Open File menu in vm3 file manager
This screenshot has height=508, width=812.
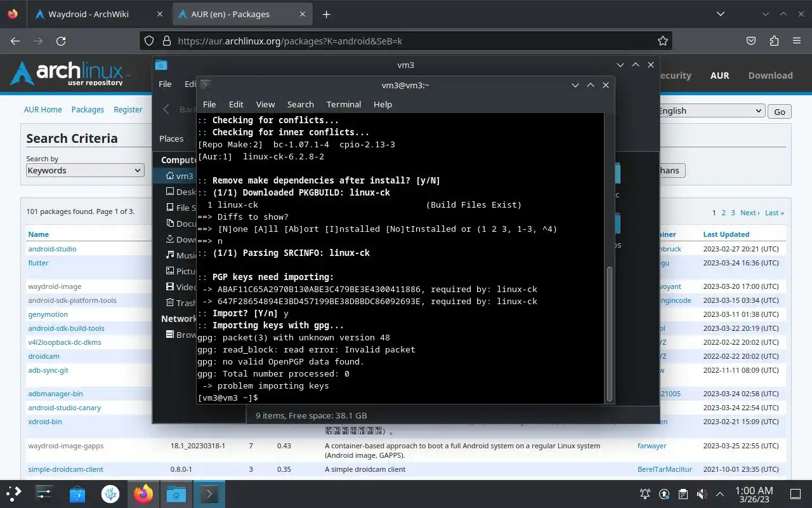coord(165,84)
